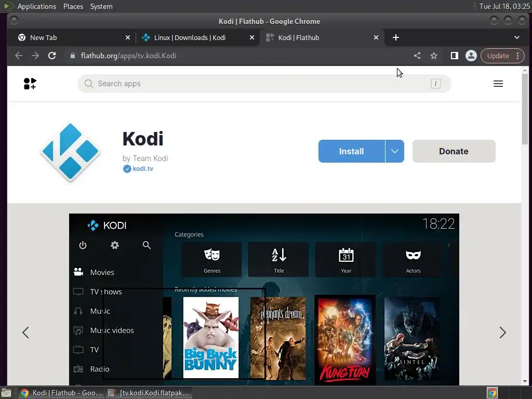Click the Kodi screenshot power icon

tap(83, 245)
